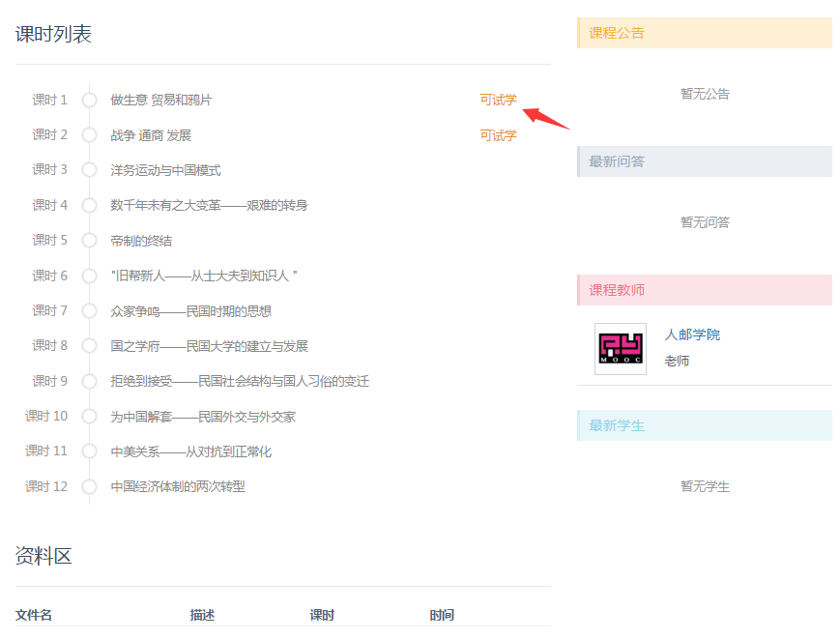
Task: Select lesson 为中国解套——民国外交与外交家
Action: coord(203,417)
